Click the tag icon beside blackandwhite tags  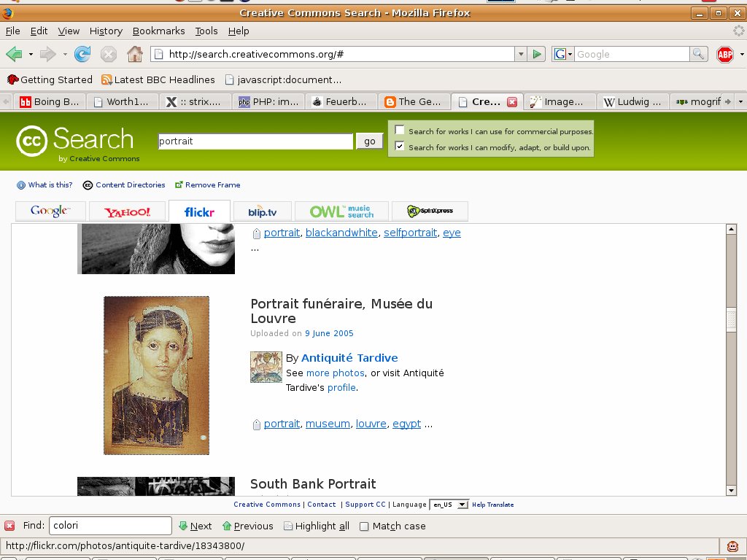click(256, 233)
